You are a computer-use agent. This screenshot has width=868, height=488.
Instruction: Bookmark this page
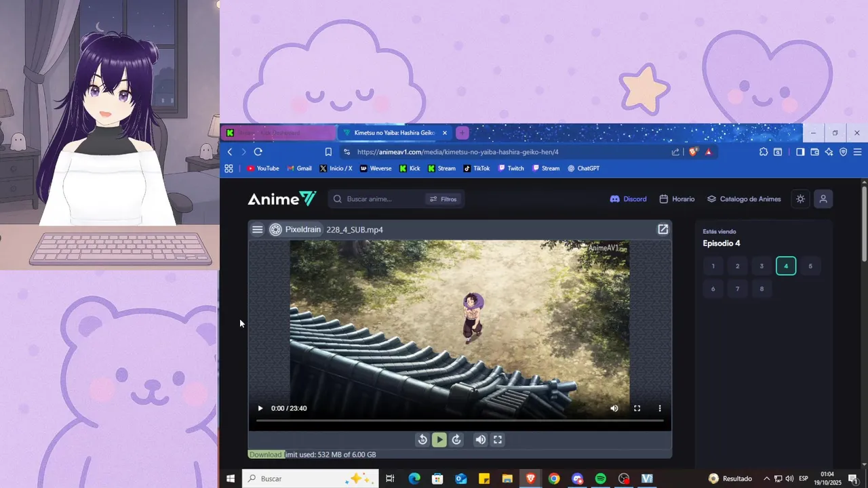point(328,152)
